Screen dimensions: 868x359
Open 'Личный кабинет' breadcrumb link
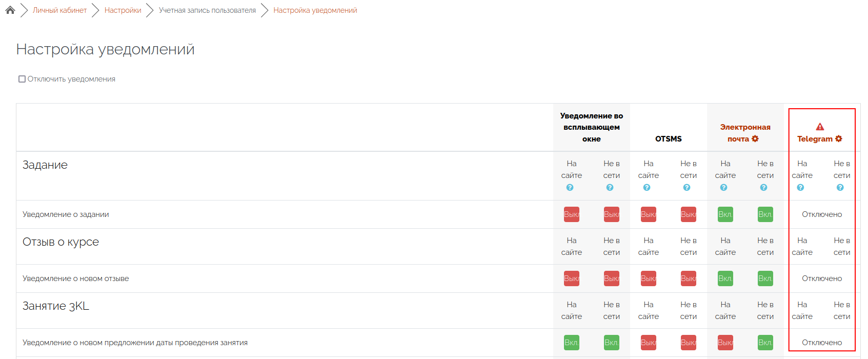(59, 10)
